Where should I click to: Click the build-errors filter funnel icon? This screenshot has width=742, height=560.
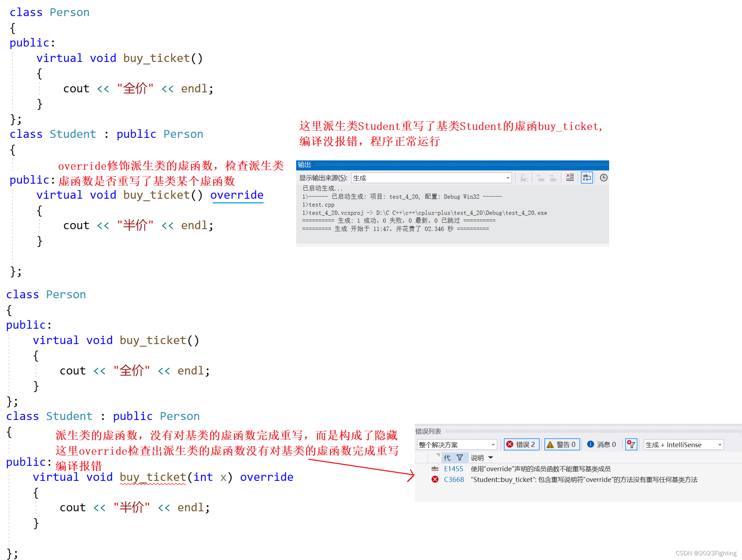coord(631,444)
